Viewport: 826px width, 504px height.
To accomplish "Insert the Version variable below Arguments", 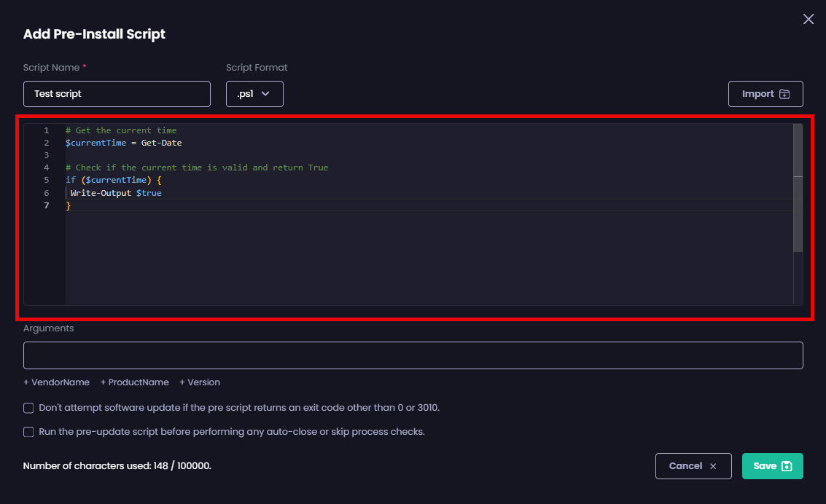I will (x=199, y=382).
